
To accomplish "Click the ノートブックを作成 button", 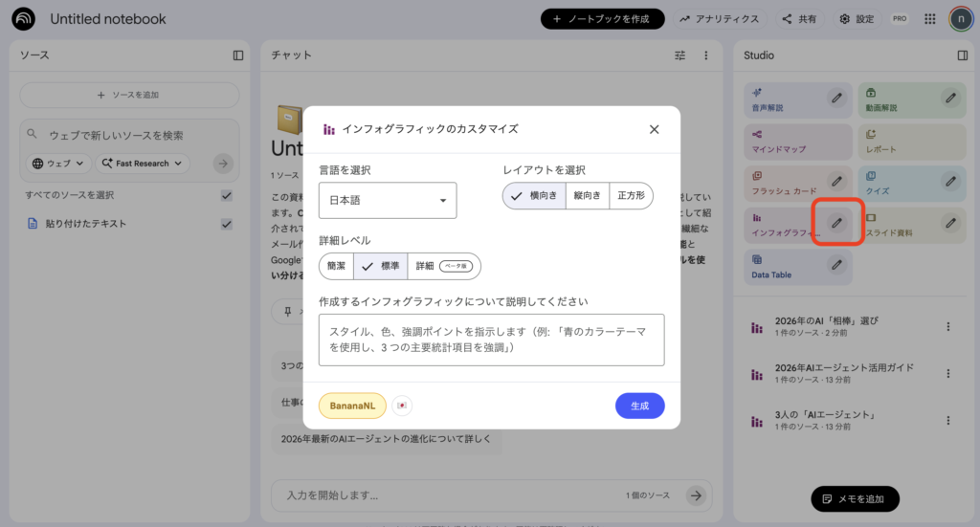I will coord(602,19).
